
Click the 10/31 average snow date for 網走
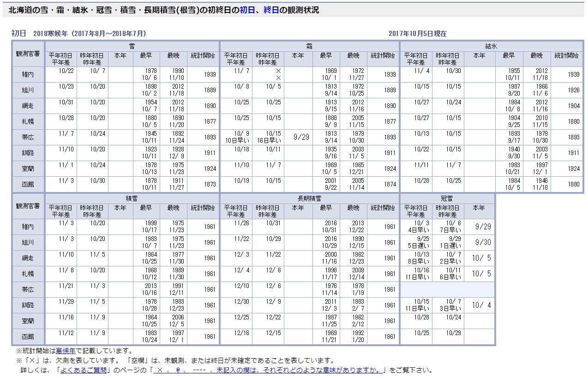(x=66, y=102)
